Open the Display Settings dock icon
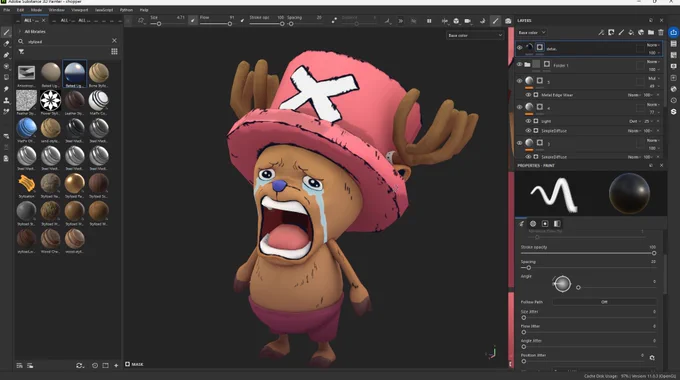This screenshot has height=380, width=680. tap(673, 66)
